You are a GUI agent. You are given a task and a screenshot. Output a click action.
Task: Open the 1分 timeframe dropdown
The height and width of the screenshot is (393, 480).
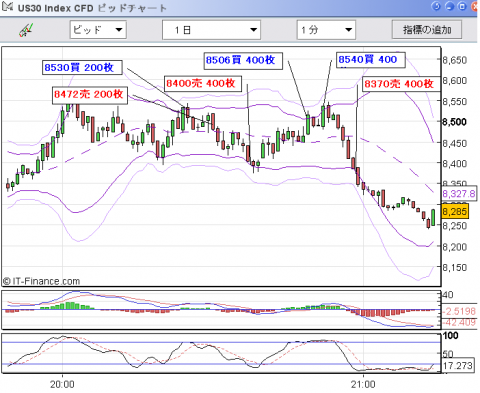pyautogui.click(x=326, y=30)
